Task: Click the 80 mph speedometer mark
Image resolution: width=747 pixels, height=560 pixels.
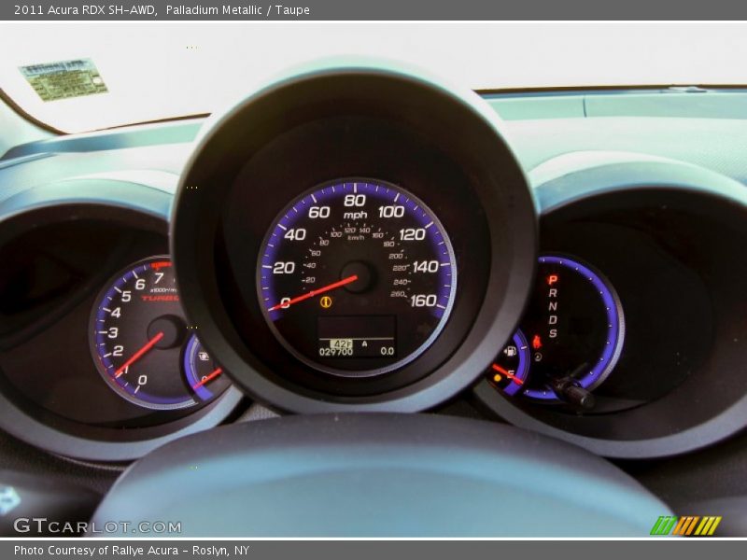Action: tap(355, 200)
